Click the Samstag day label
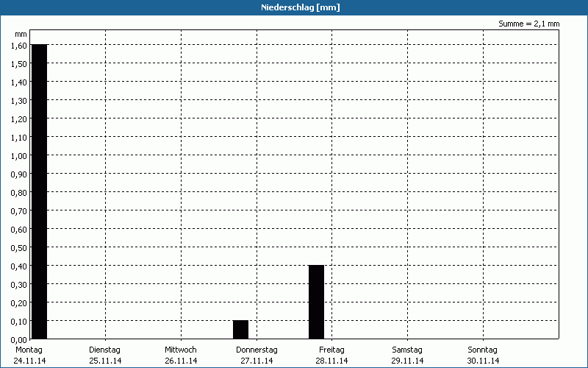Screen dimensions: 588x368 pos(407,350)
